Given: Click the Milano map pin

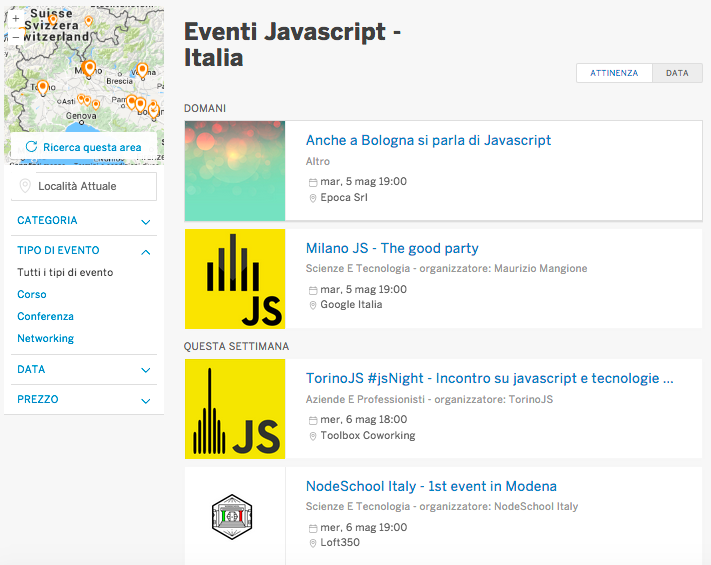Looking at the screenshot, I should (89, 68).
